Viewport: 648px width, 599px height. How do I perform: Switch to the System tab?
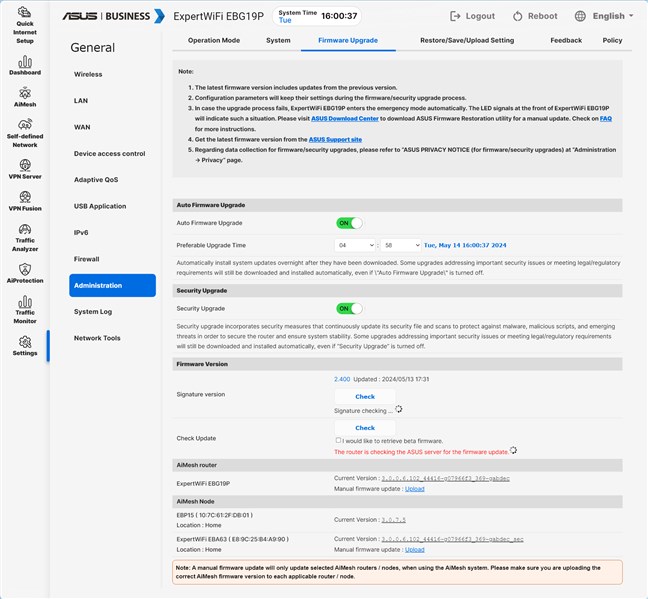[278, 41]
